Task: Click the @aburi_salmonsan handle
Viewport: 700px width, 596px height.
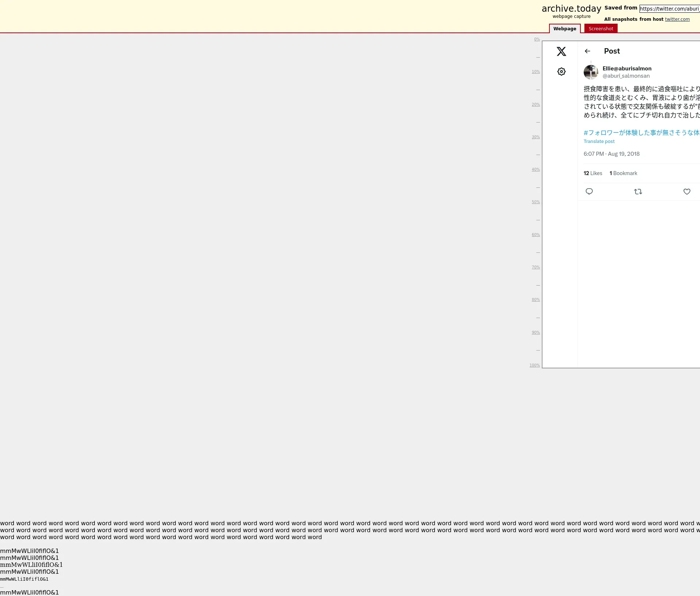Action: [626, 76]
